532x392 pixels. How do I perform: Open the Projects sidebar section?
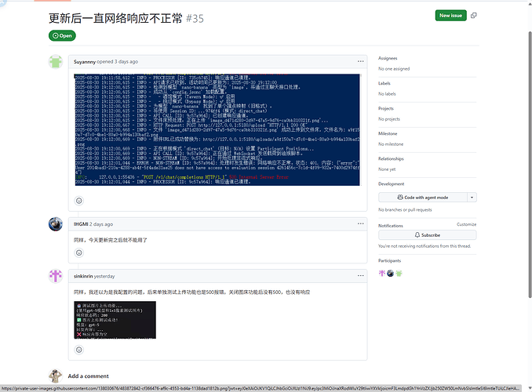(x=386, y=108)
